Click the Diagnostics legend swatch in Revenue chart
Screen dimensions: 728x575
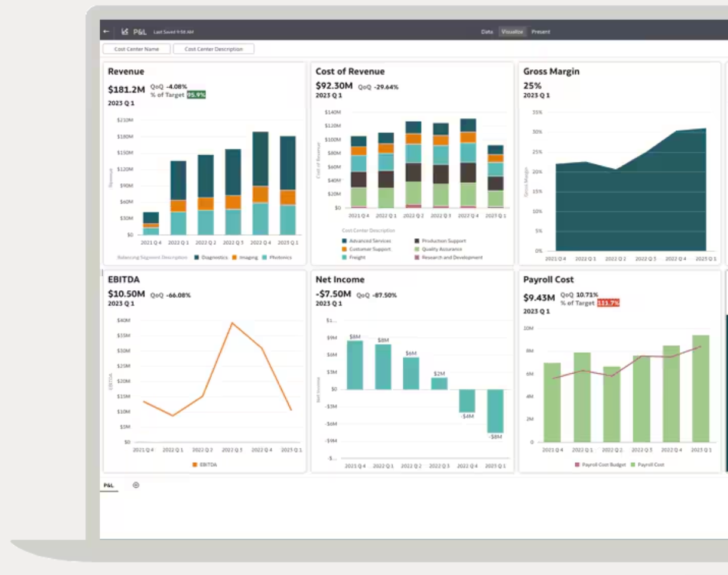pyautogui.click(x=197, y=257)
